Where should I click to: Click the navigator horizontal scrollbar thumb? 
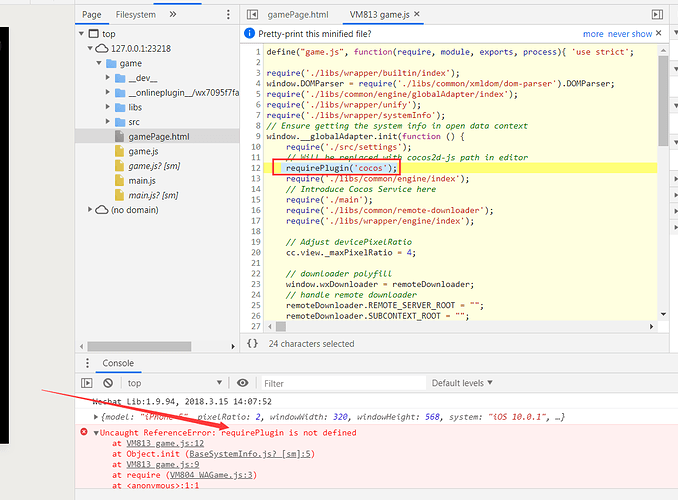[x=139, y=346]
